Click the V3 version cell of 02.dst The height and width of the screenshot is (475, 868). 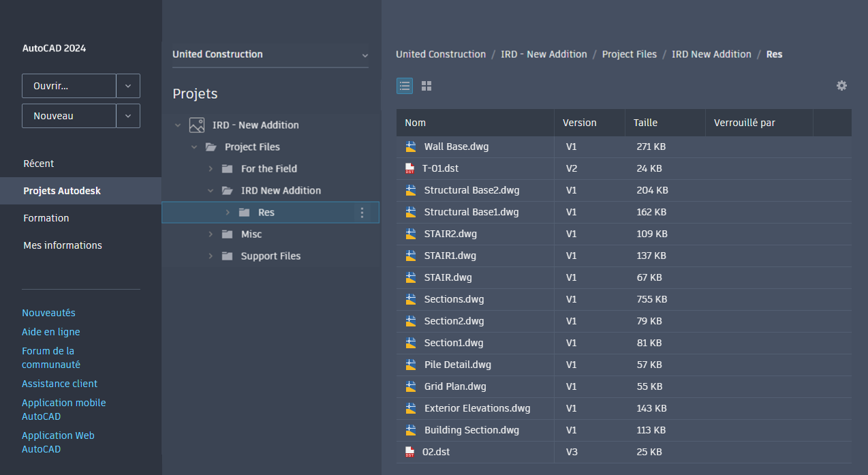(x=572, y=452)
